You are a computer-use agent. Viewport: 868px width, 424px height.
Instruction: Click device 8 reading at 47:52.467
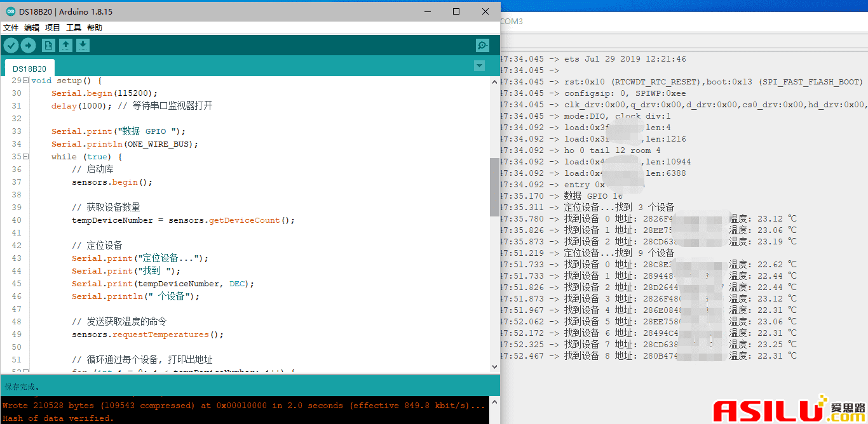pos(648,356)
